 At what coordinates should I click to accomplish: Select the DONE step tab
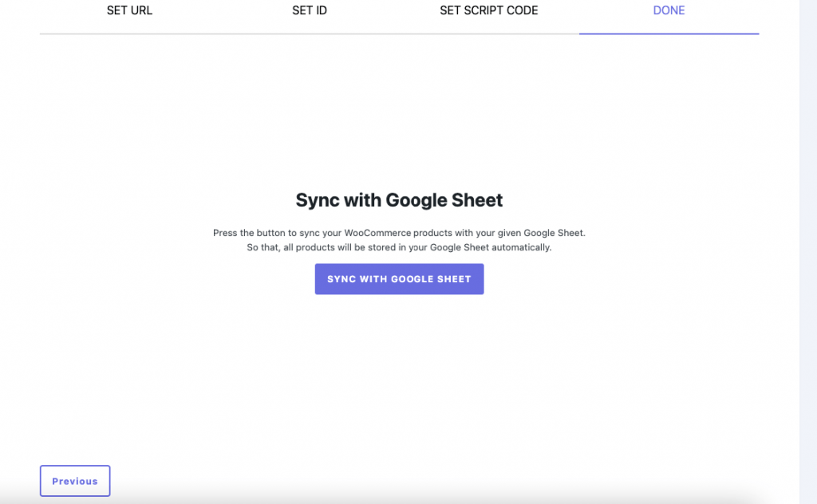point(669,11)
